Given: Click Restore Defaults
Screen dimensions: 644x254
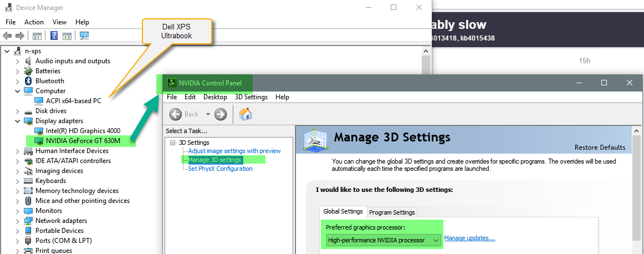Looking at the screenshot, I should click(x=600, y=148).
